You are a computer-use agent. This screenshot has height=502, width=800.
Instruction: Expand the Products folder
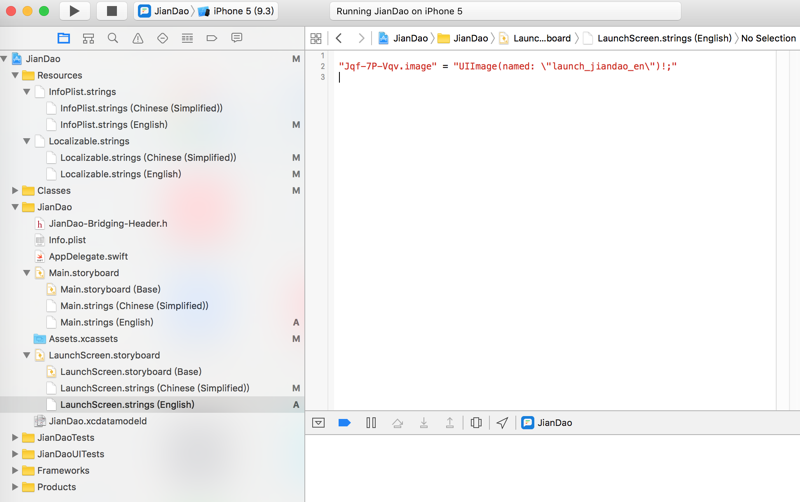[x=15, y=487]
